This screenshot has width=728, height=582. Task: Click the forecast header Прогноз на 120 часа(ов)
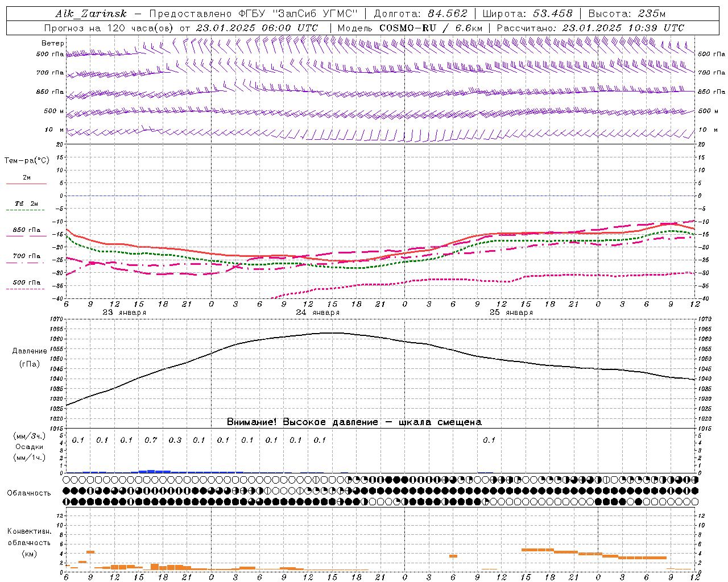[x=110, y=28]
